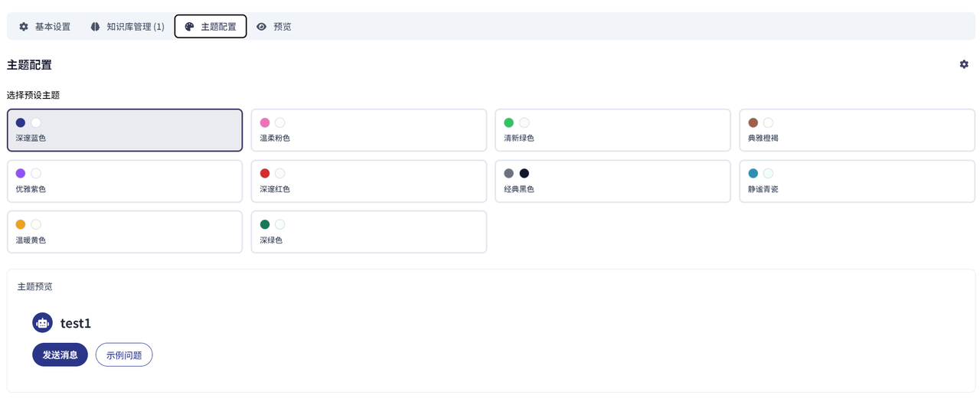Choose the 深绿色 theme card

point(369,232)
